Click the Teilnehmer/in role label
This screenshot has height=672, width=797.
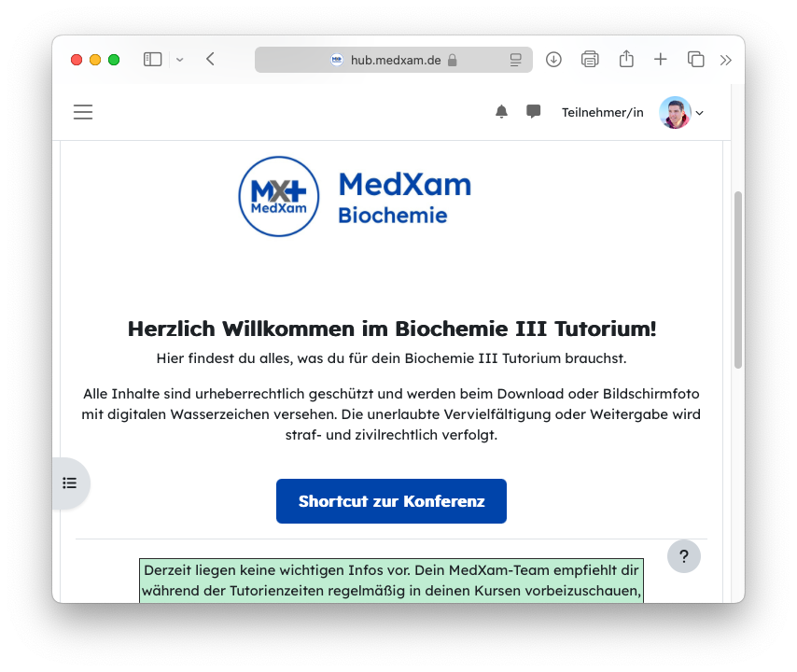pos(602,112)
